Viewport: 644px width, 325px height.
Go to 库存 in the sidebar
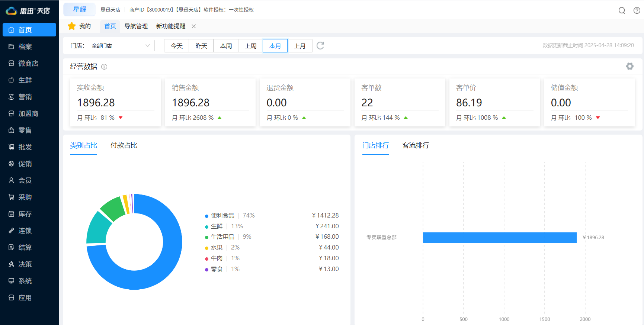(25, 214)
